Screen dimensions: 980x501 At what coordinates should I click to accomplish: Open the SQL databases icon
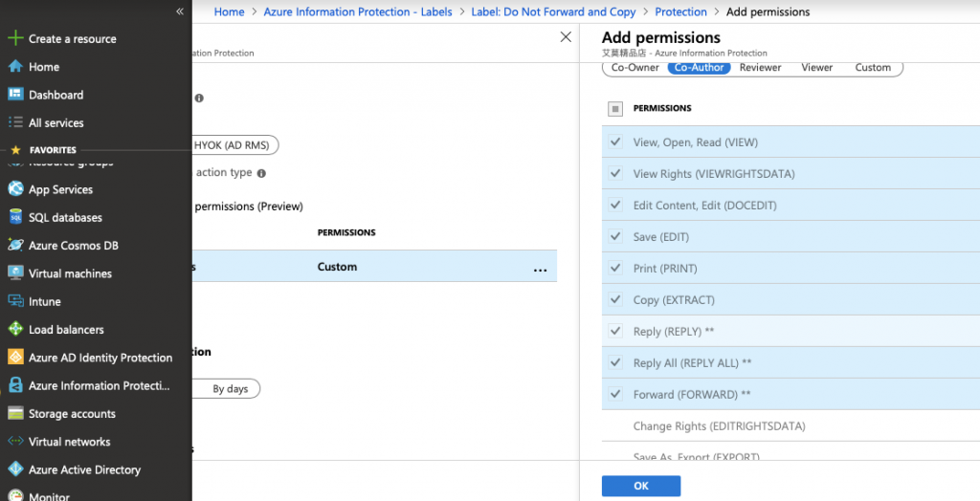[x=15, y=217]
